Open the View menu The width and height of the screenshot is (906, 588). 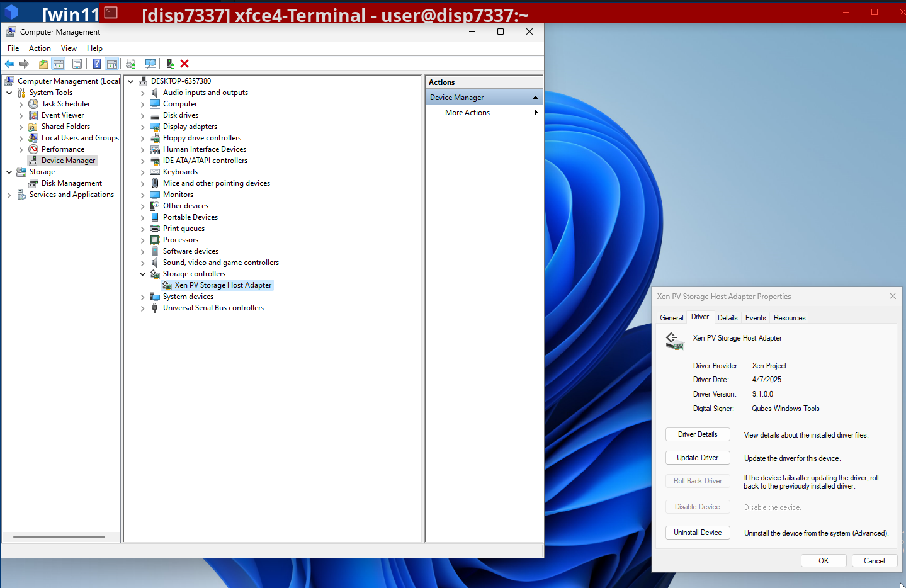69,48
